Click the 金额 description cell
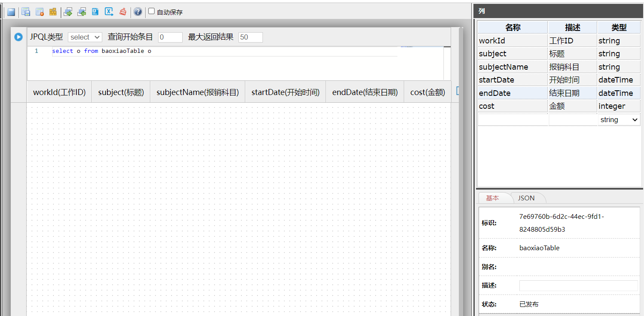This screenshot has height=316, width=644. (573, 106)
